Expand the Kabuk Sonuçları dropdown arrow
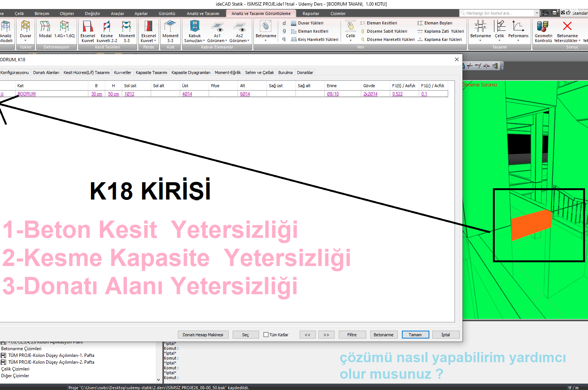Image resolution: width=588 pixels, height=390 pixels. (x=204, y=41)
